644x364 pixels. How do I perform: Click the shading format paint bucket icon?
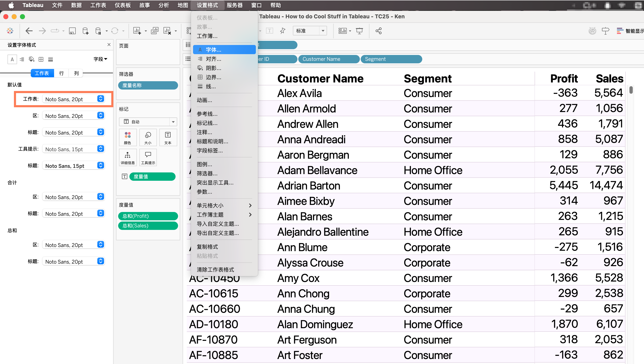pyautogui.click(x=31, y=59)
